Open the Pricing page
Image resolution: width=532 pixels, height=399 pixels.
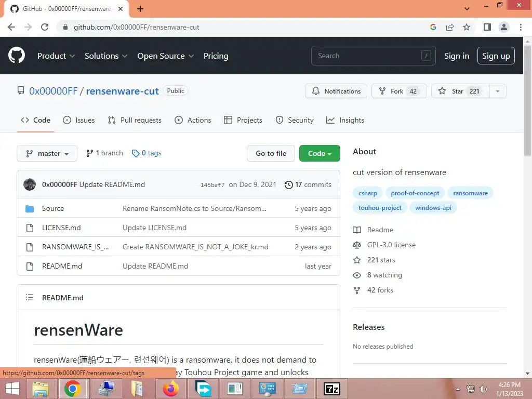[x=216, y=56]
